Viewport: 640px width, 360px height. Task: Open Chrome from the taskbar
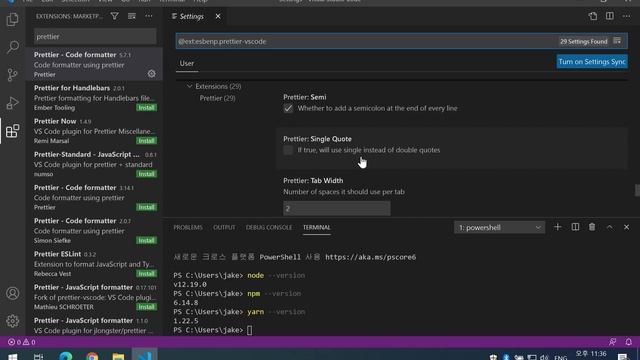point(92,356)
